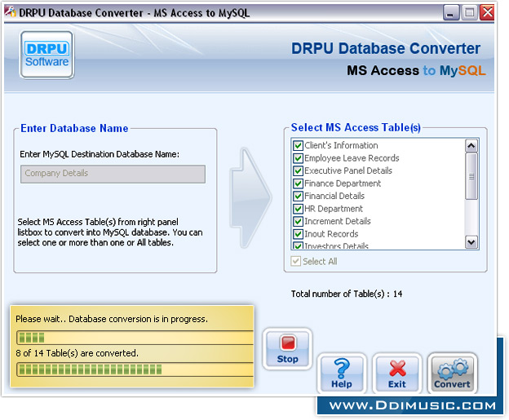Click the overall tables converted progress bar
509x420 pixels.
click(x=135, y=369)
